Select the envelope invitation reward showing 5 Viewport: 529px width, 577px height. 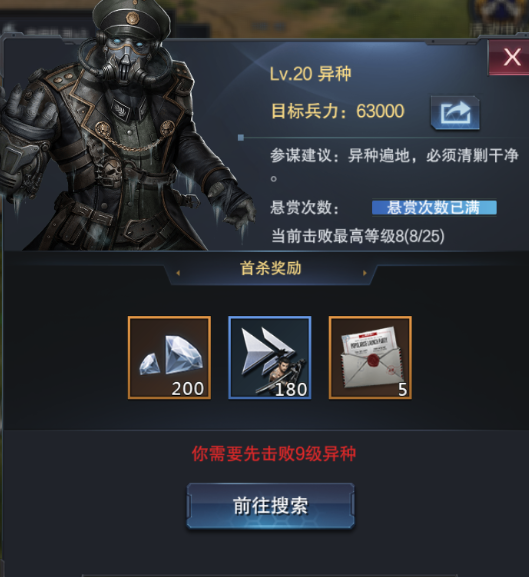pos(370,357)
